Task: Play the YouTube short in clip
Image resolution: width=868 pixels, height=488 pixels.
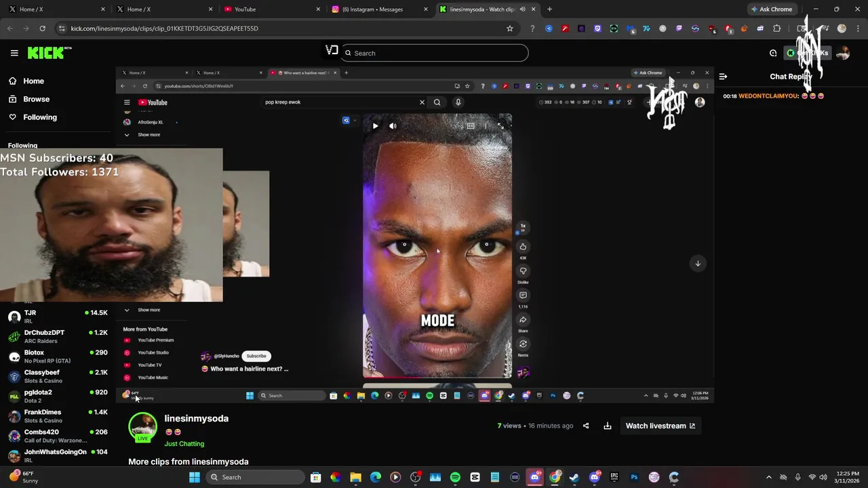Action: coord(375,126)
